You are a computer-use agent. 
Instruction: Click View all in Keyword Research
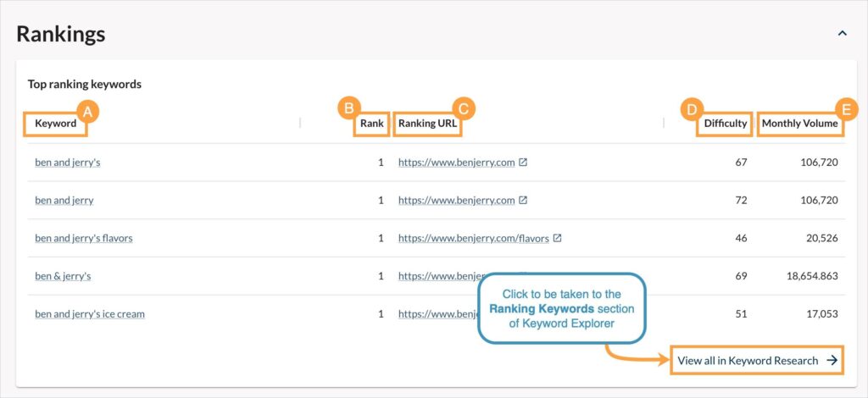pyautogui.click(x=757, y=361)
